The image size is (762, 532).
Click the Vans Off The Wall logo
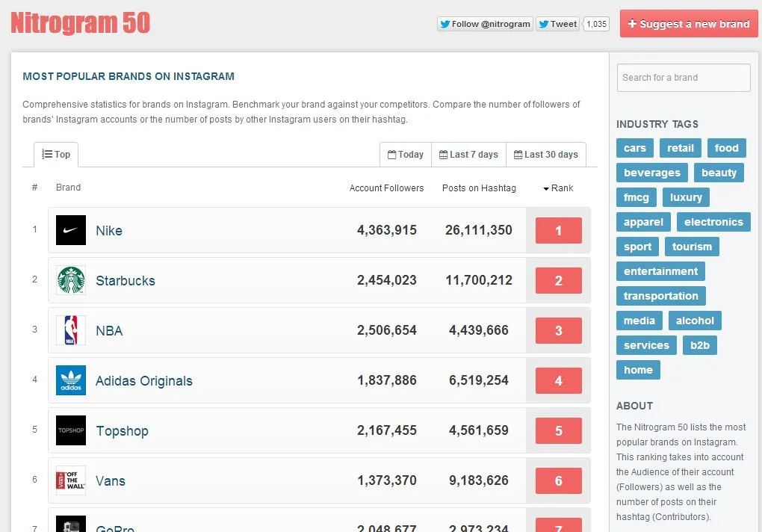click(x=71, y=480)
